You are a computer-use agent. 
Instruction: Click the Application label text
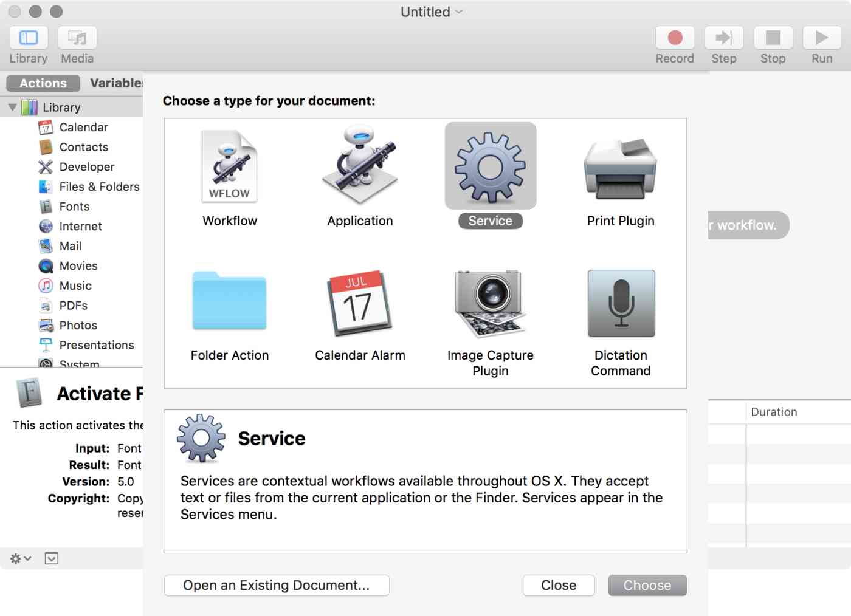coord(360,221)
